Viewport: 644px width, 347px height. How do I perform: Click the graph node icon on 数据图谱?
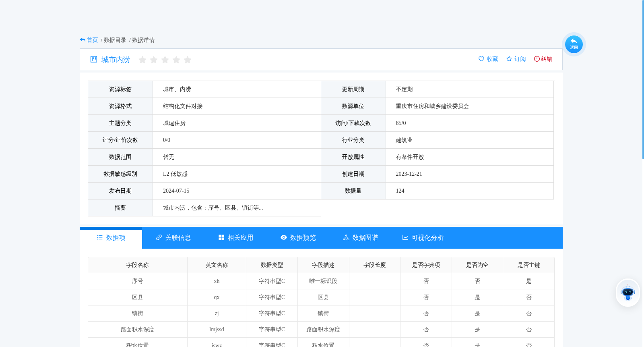click(x=346, y=238)
